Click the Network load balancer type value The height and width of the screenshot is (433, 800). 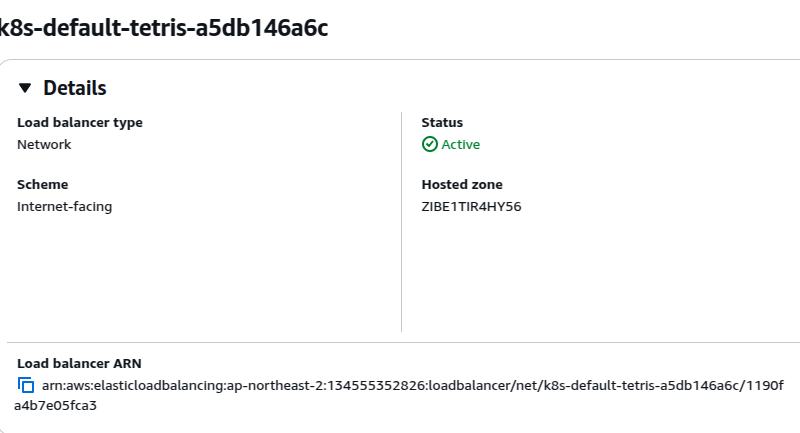pyautogui.click(x=44, y=144)
